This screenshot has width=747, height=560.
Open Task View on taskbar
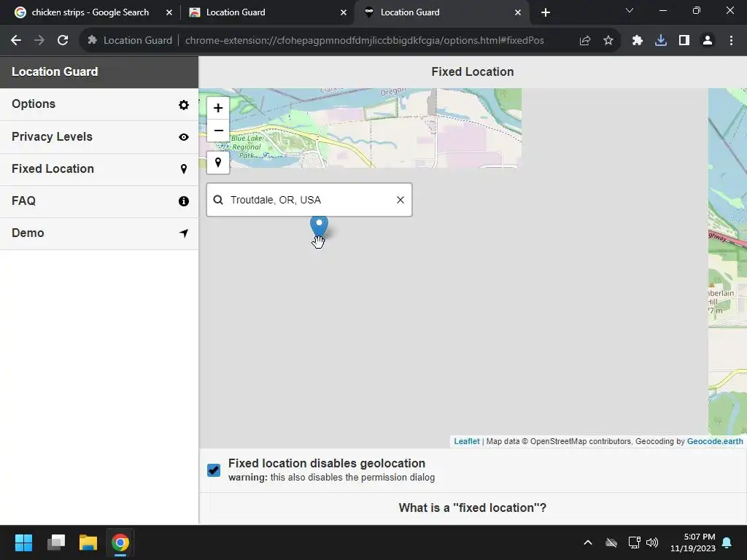(x=56, y=542)
